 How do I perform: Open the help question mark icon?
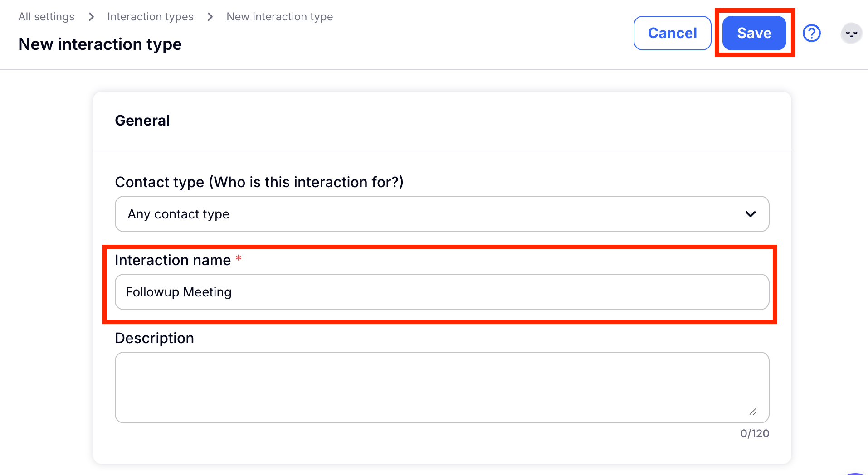click(x=811, y=33)
